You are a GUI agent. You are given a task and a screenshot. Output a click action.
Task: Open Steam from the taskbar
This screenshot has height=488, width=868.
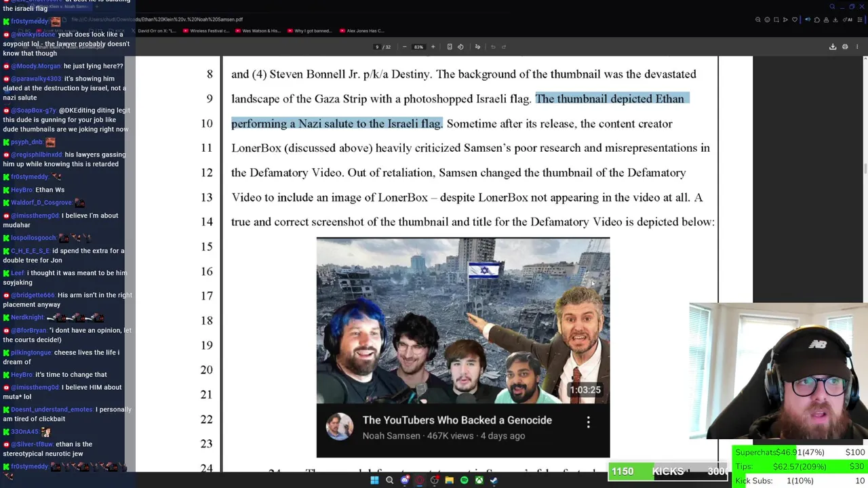pyautogui.click(x=494, y=480)
